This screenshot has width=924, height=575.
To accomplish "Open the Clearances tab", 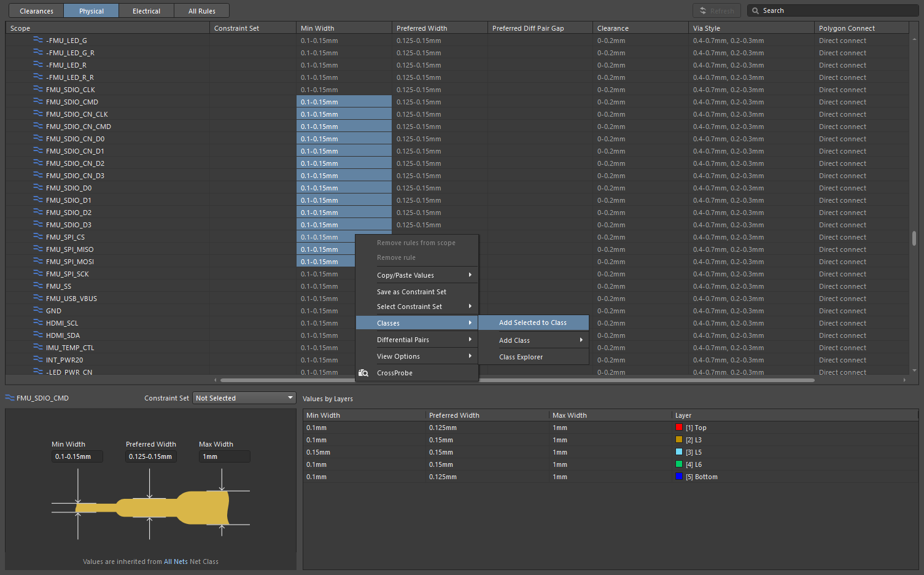I will [x=36, y=11].
